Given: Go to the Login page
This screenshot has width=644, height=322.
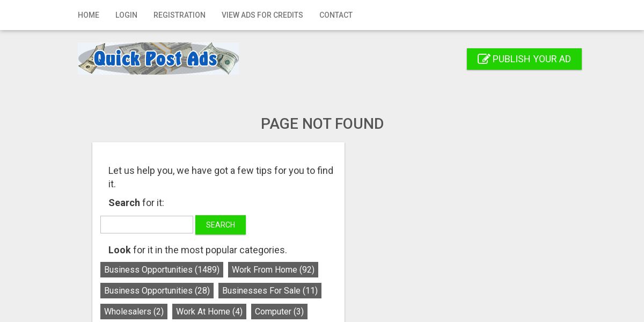Looking at the screenshot, I should (126, 15).
